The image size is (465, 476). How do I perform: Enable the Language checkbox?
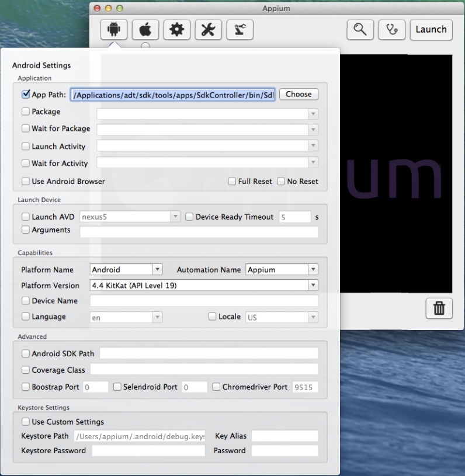tap(26, 317)
